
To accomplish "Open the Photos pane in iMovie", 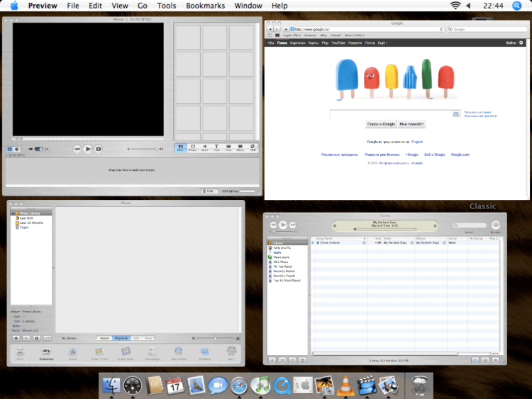I will [x=192, y=148].
